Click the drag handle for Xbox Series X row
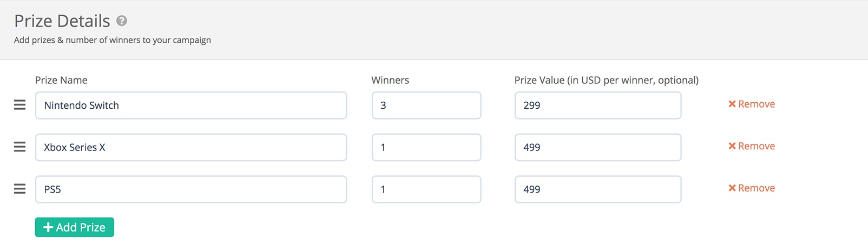Image resolution: width=868 pixels, height=251 pixels. click(x=19, y=147)
